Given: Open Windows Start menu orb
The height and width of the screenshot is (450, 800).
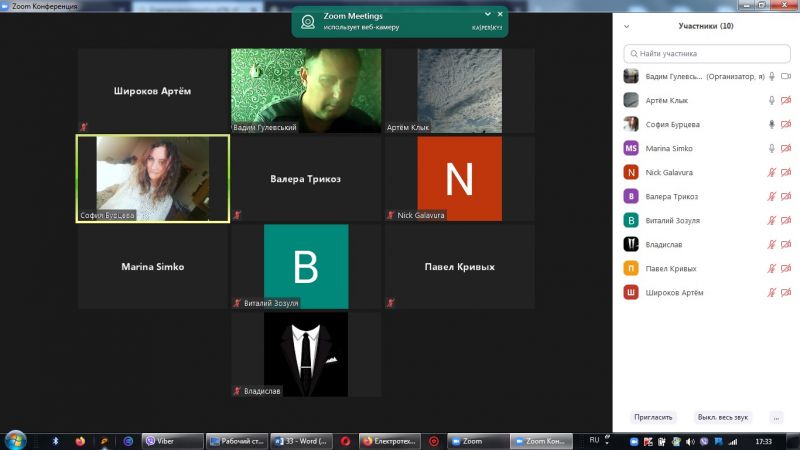Looking at the screenshot, I should coord(16,440).
